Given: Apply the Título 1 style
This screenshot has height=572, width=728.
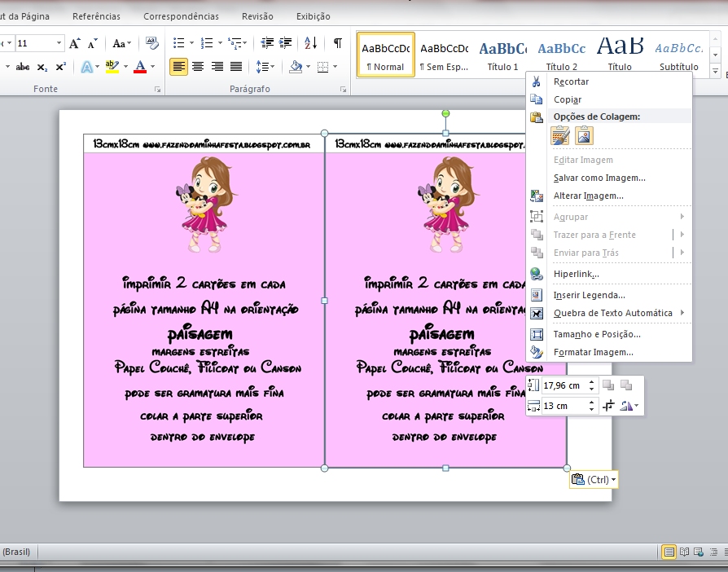Looking at the screenshot, I should tap(502, 55).
